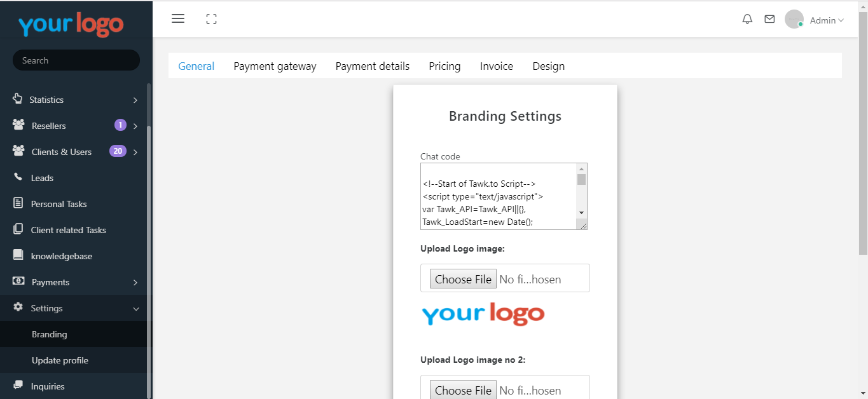Image resolution: width=868 pixels, height=399 pixels.
Task: Toggle fullscreen mode icon
Action: click(x=212, y=19)
